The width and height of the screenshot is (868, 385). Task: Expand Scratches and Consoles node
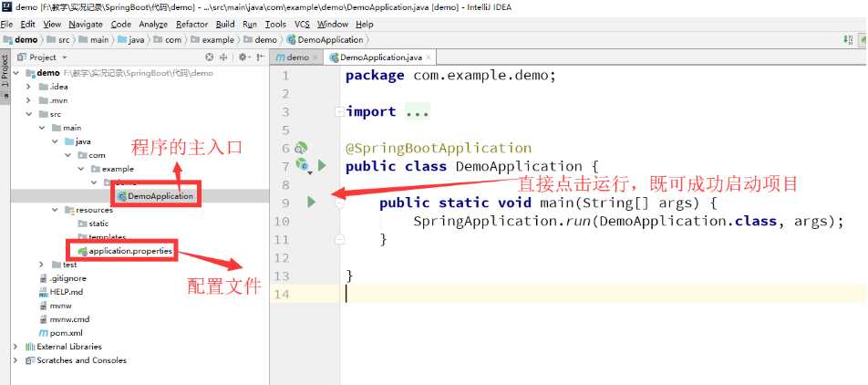click(x=15, y=360)
